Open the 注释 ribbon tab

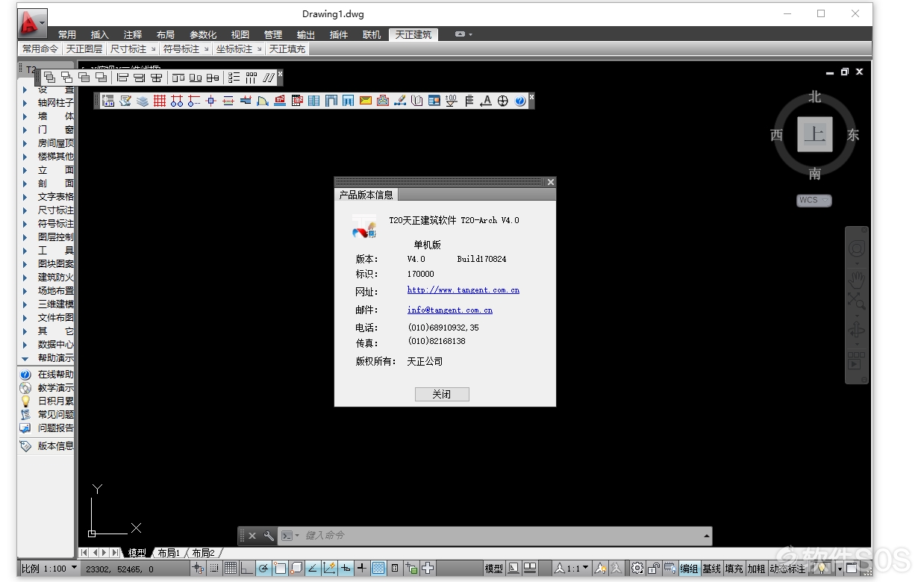(x=133, y=35)
